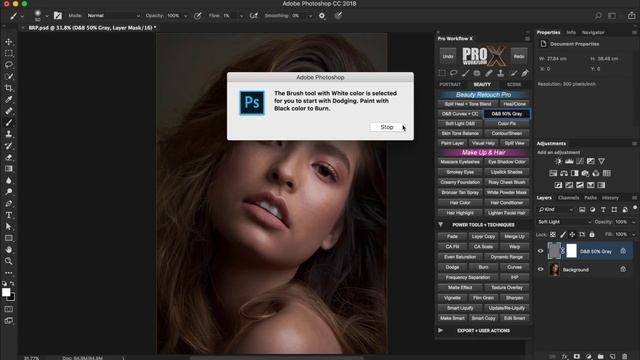Switch to the History tab

610,198
